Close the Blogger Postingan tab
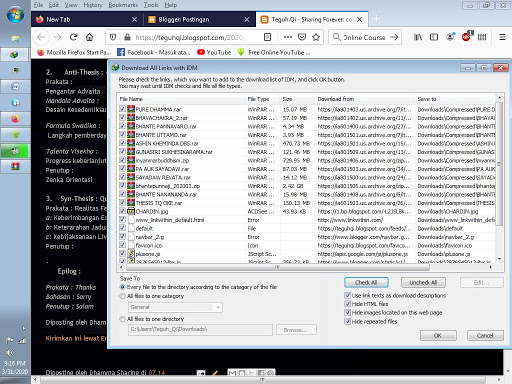Image resolution: width=512 pixels, height=384 pixels. point(247,20)
